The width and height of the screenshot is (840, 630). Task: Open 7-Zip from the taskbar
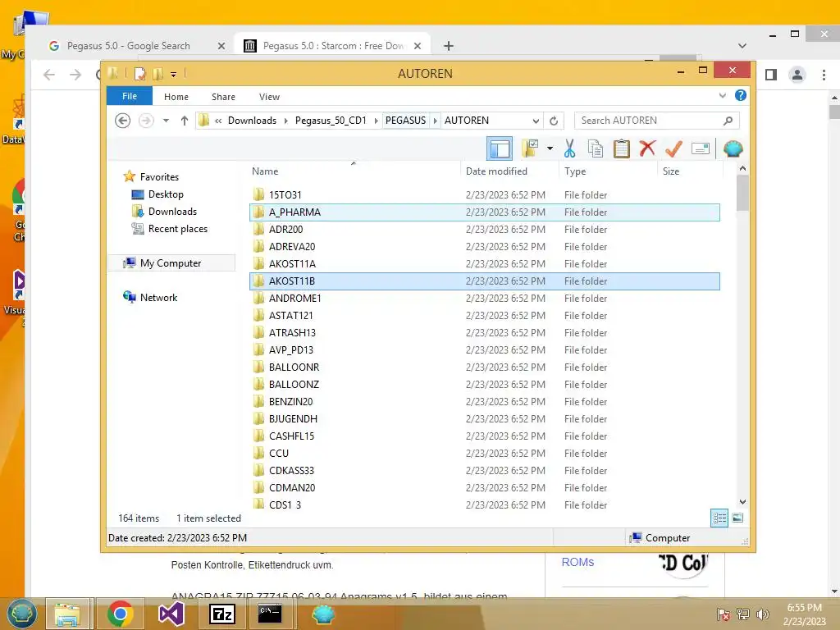221,614
